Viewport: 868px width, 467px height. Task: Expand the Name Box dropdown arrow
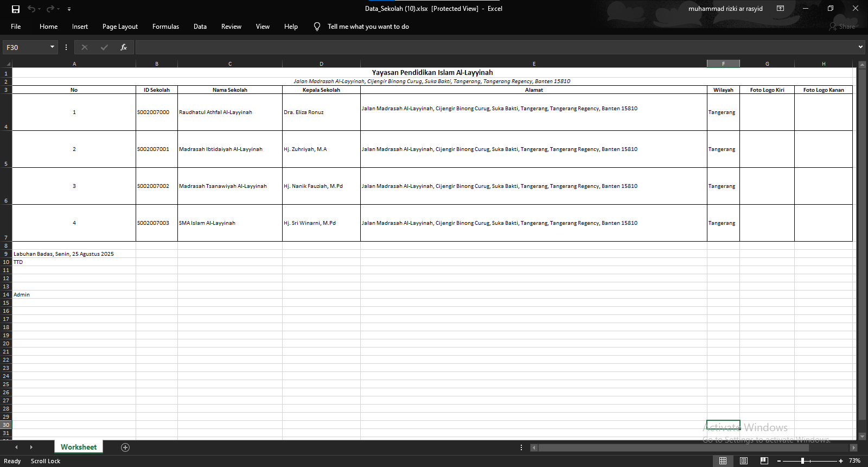point(52,47)
